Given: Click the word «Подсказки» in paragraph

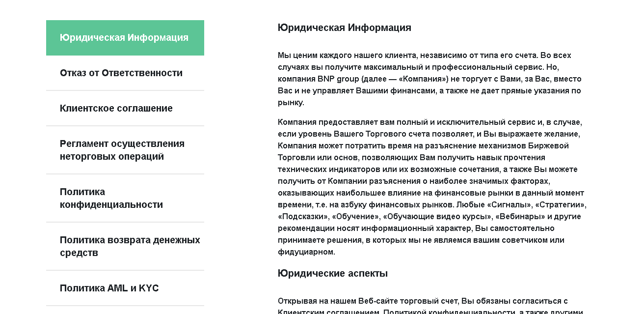Looking at the screenshot, I should point(303,217).
